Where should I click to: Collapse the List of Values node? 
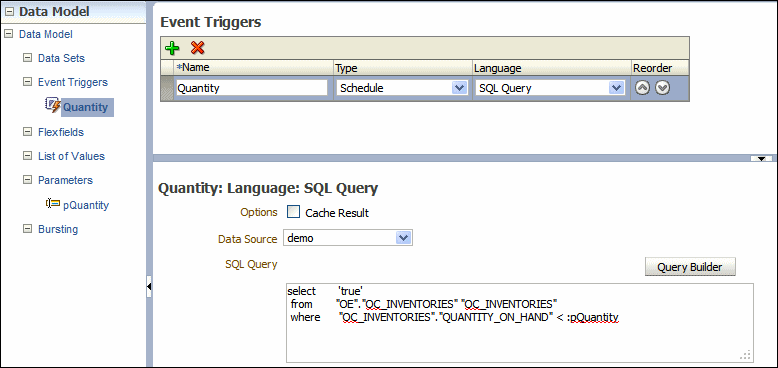point(27,156)
